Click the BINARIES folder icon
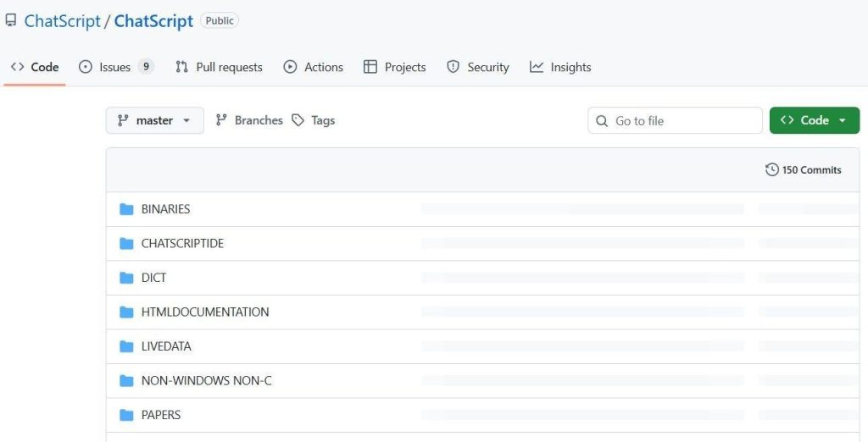This screenshot has height=442, width=868. point(127,209)
